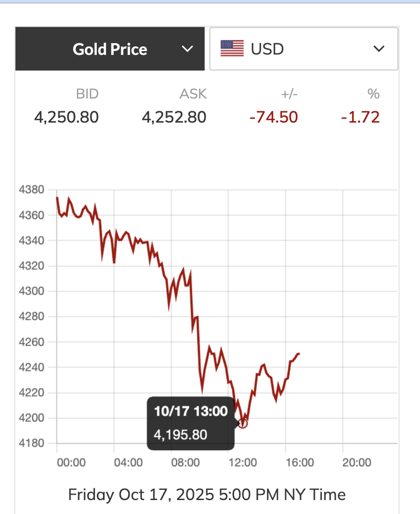
Task: Click the -1.72 percent value
Action: coord(360,117)
